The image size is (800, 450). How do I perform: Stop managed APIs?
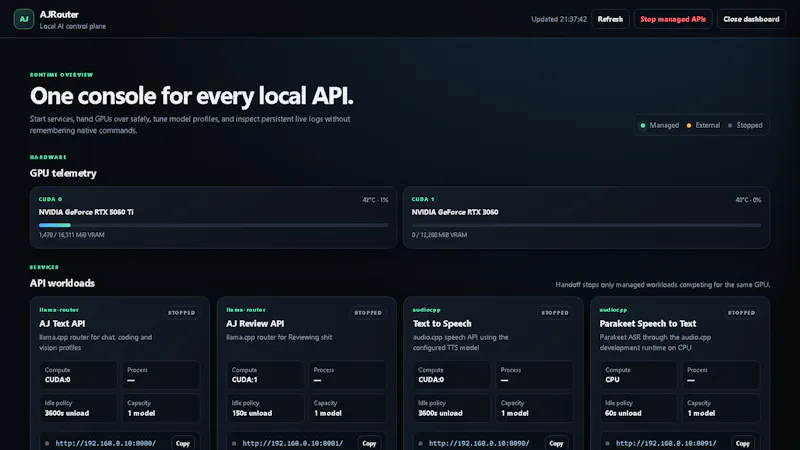[x=673, y=19]
